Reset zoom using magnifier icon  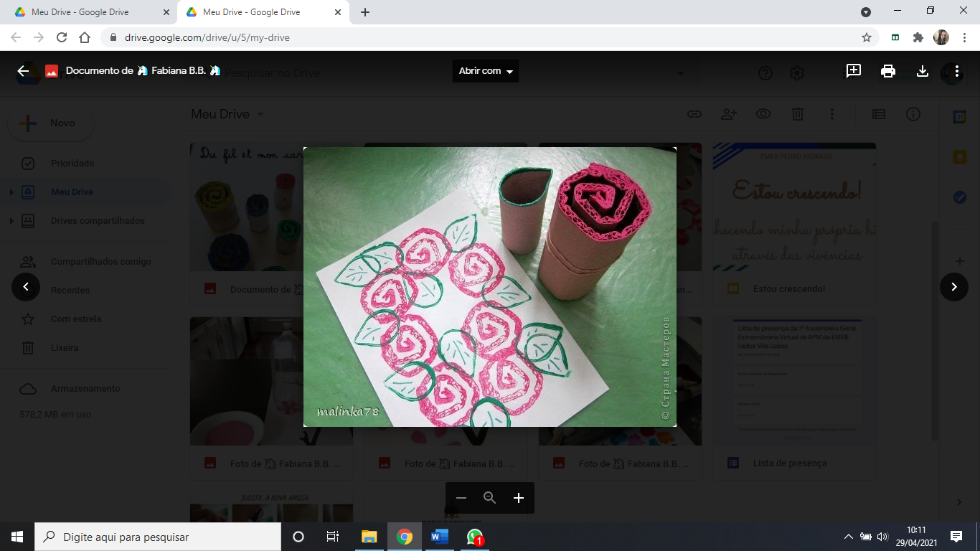(490, 498)
